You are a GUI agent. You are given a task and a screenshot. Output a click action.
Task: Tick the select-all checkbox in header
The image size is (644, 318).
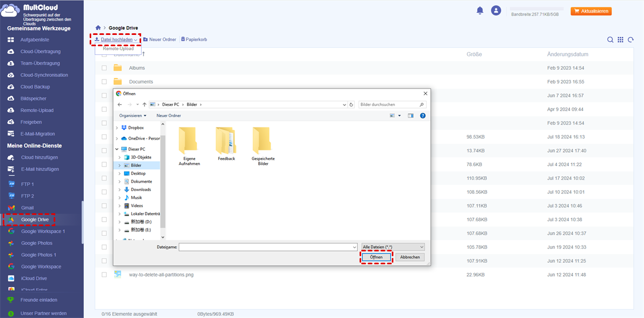tap(104, 54)
